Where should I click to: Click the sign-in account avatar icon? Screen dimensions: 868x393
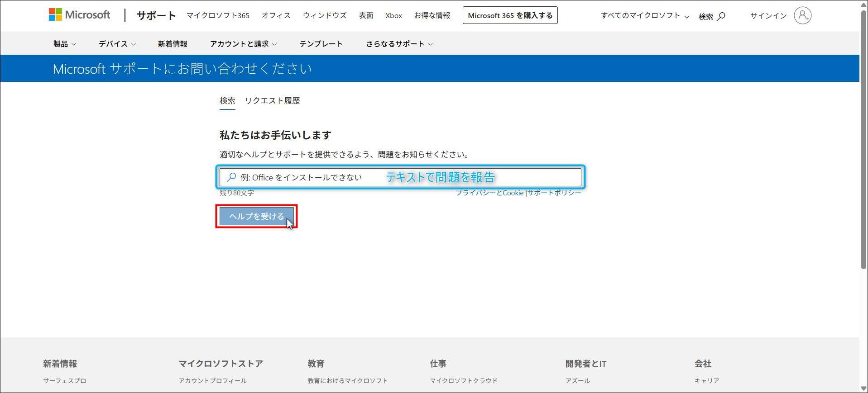point(802,15)
